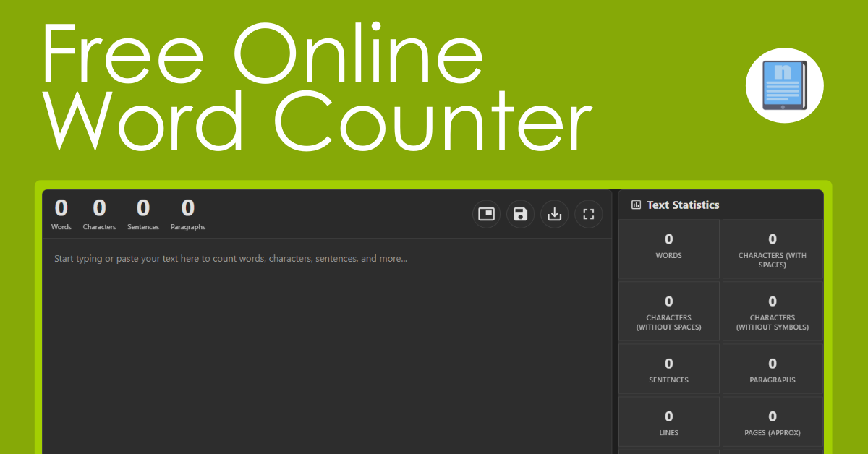Click the save text floppy disk icon
Image resolution: width=868 pixels, height=454 pixels.
[x=520, y=214]
